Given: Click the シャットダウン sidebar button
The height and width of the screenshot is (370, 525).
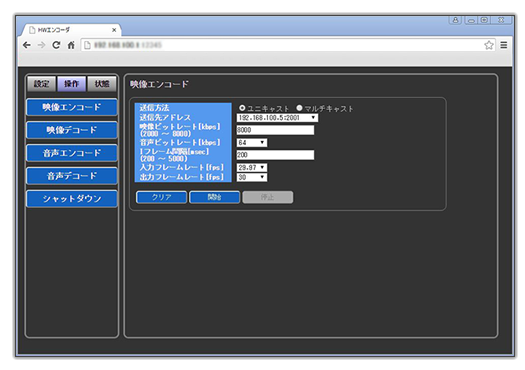Looking at the screenshot, I should (72, 199).
